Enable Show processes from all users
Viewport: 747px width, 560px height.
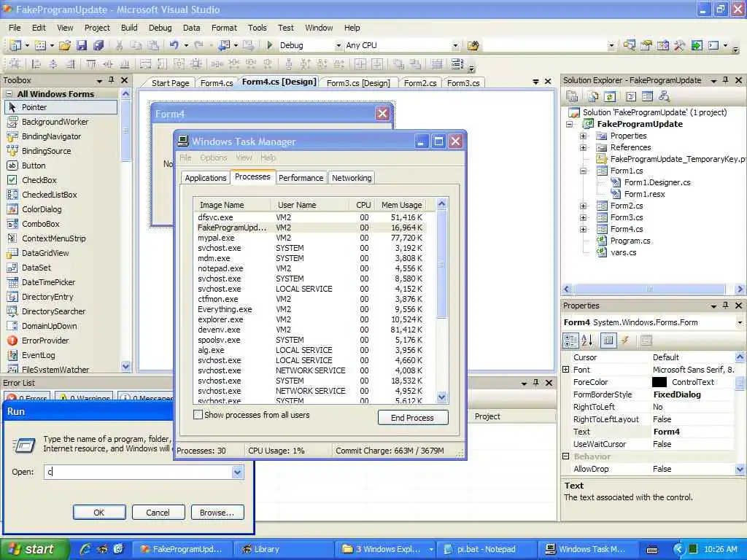(198, 415)
